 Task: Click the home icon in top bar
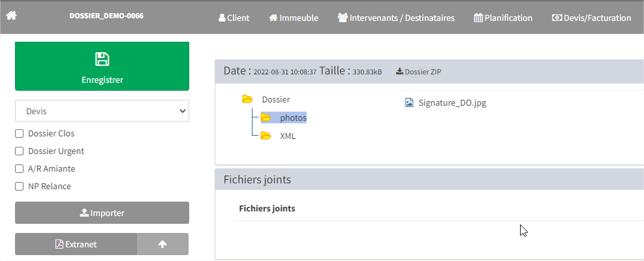(11, 16)
